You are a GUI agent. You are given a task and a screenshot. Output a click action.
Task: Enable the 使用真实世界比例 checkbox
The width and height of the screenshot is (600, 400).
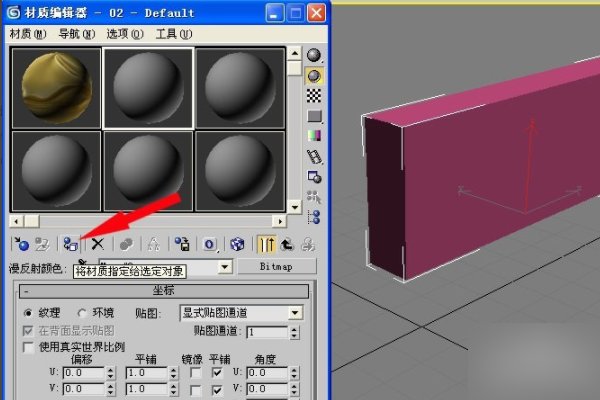tap(28, 347)
